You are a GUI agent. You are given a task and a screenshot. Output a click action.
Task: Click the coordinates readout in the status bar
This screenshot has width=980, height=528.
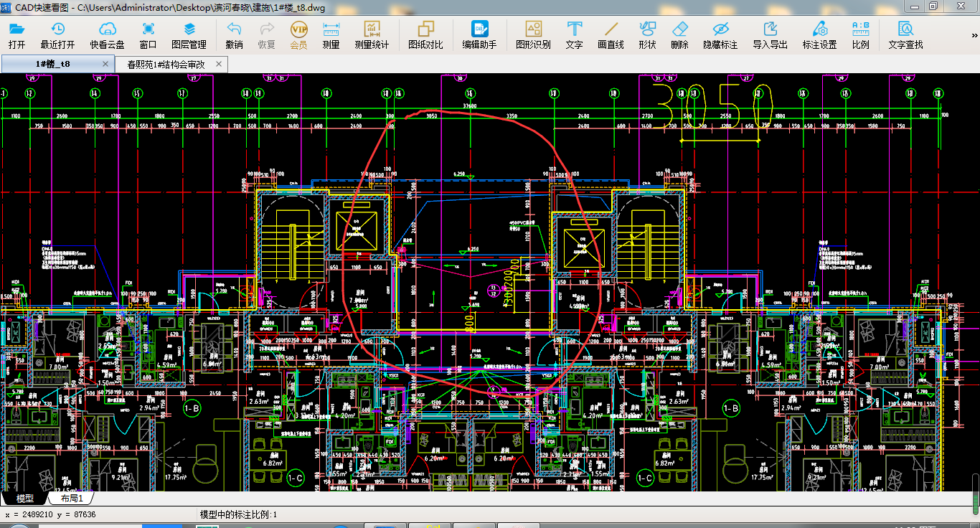pyautogui.click(x=50, y=515)
